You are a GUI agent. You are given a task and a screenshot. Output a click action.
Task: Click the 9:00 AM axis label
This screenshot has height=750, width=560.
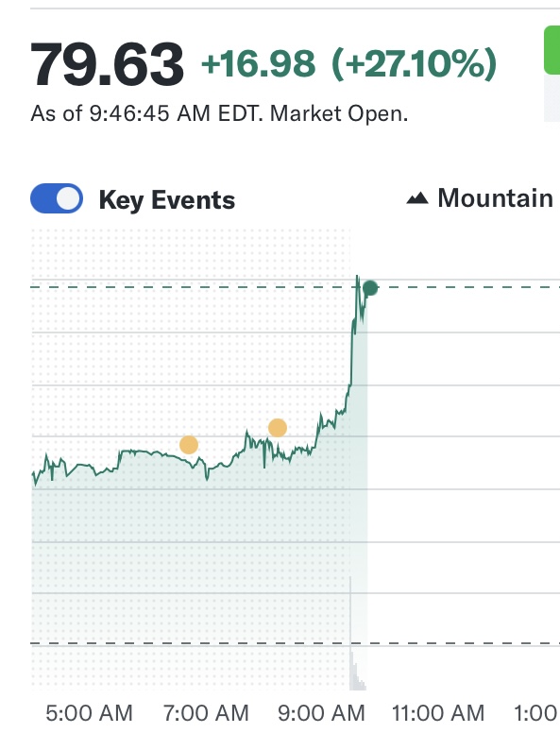click(x=321, y=713)
